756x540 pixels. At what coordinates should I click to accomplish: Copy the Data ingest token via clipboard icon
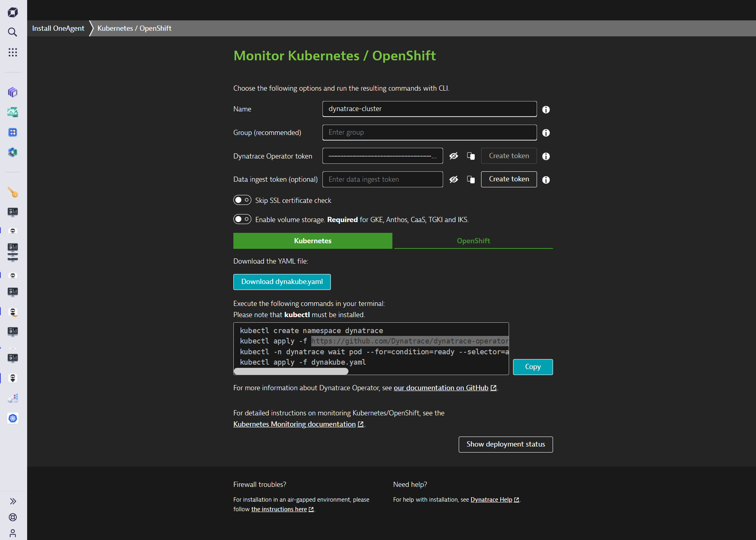(x=471, y=179)
